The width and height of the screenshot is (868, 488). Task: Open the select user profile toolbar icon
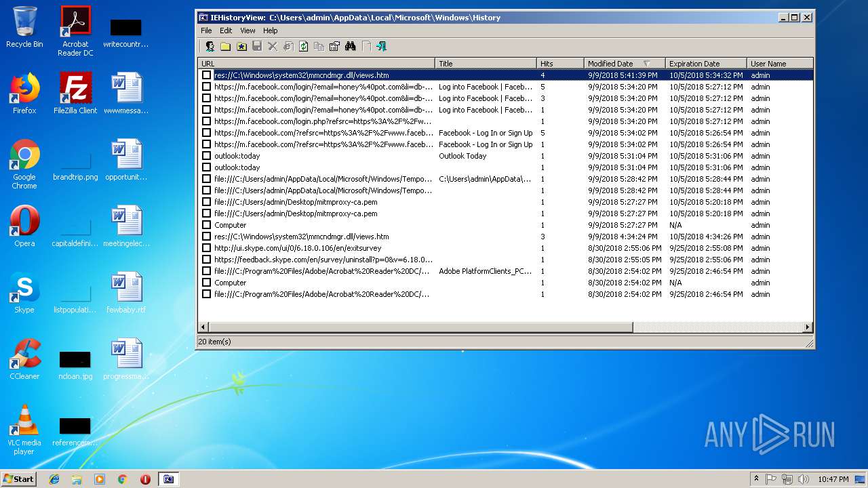[210, 46]
